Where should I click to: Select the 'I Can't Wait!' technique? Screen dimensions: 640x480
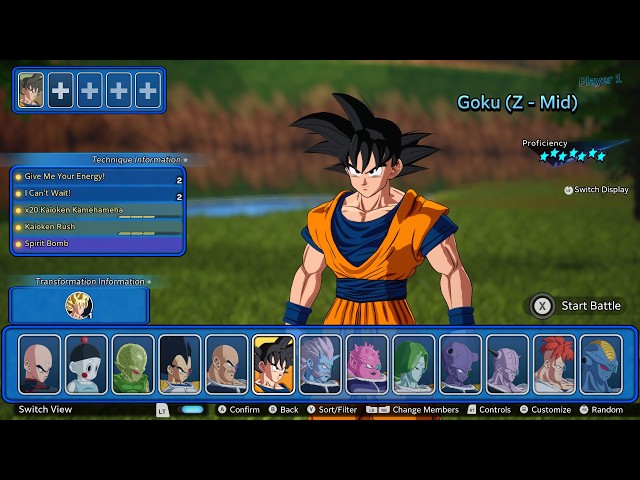tap(98, 193)
